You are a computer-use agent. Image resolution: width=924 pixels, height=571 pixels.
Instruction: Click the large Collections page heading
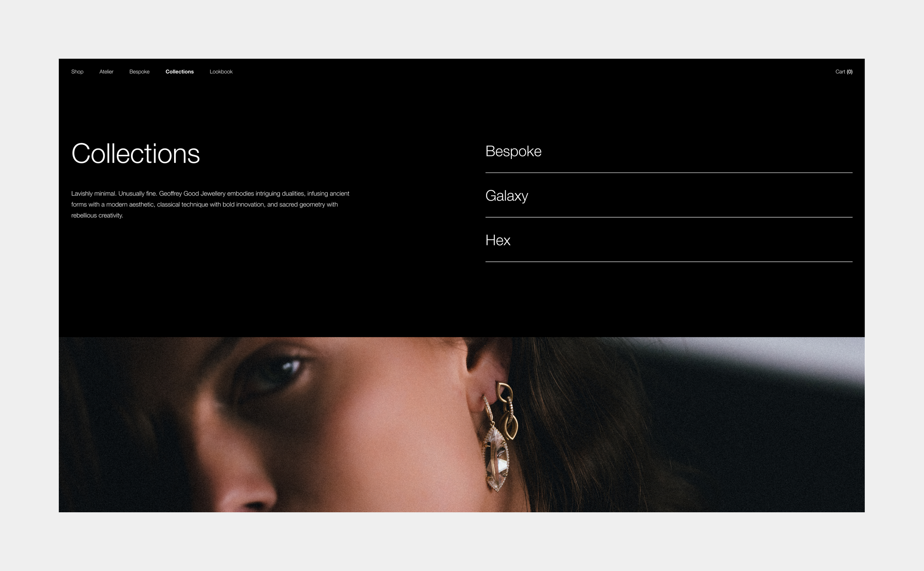[x=135, y=154]
